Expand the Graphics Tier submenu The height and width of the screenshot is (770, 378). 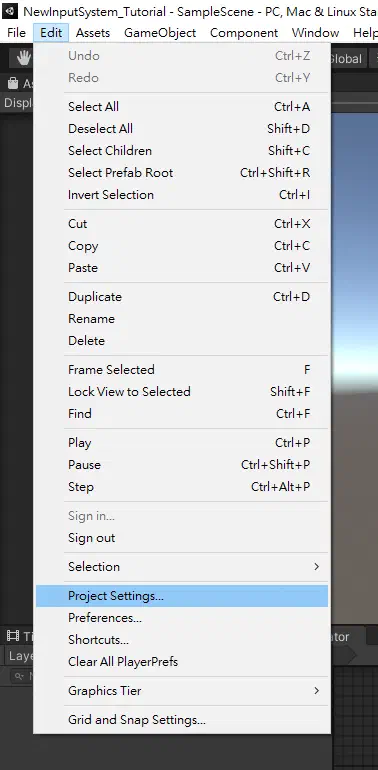click(182, 691)
